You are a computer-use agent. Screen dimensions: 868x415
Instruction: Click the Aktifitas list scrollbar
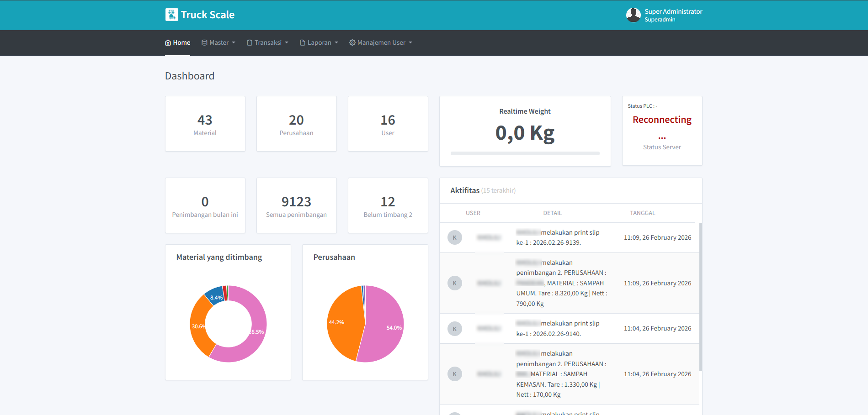(x=701, y=297)
